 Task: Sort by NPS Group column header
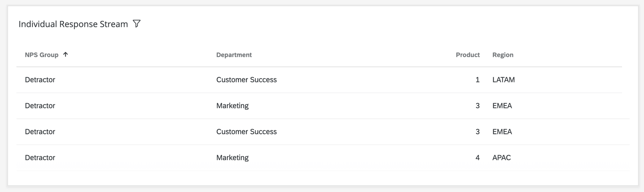point(42,55)
